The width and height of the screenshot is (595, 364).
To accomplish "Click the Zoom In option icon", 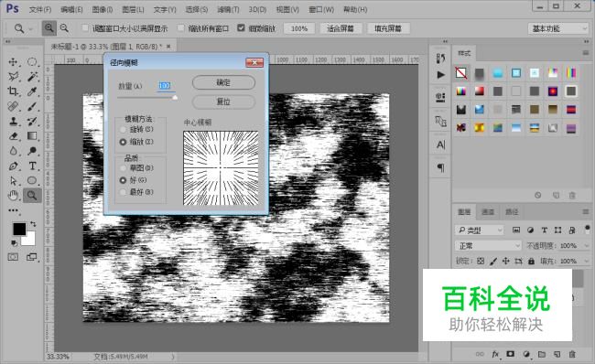I will point(49,28).
